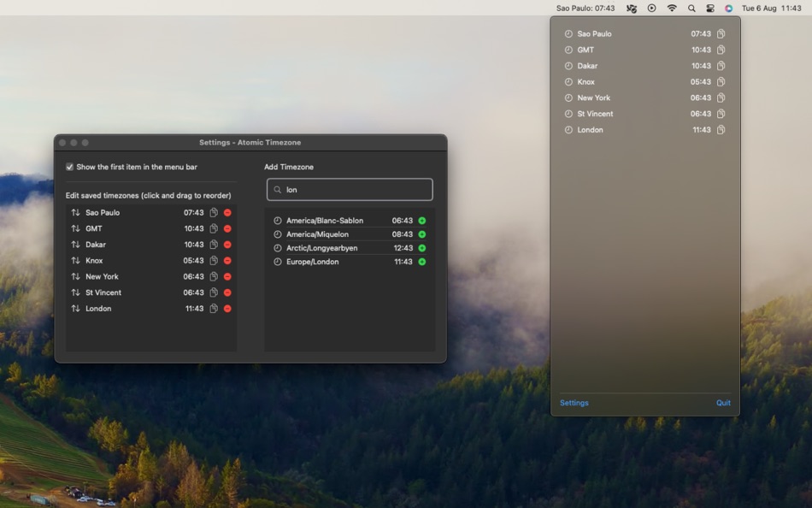Toggle Show the first item in menu bar
The height and width of the screenshot is (508, 812).
pyautogui.click(x=69, y=167)
